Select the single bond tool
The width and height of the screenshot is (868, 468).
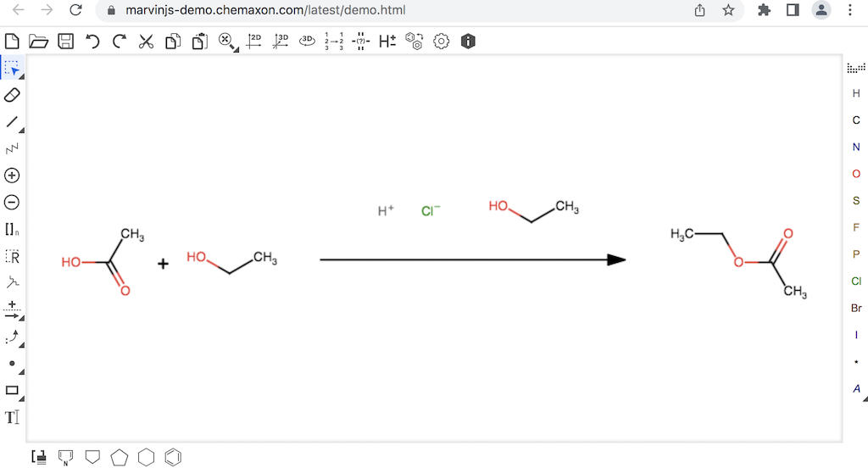(12, 122)
